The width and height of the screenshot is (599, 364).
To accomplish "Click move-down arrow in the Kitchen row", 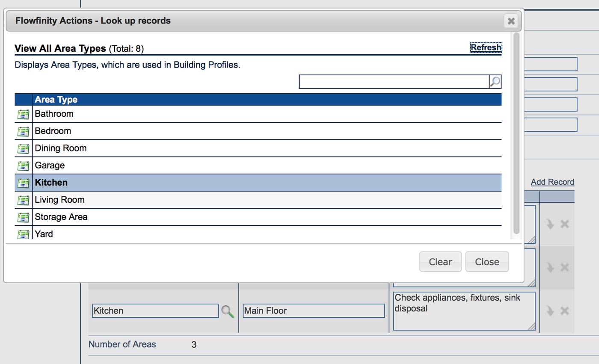I will [550, 311].
